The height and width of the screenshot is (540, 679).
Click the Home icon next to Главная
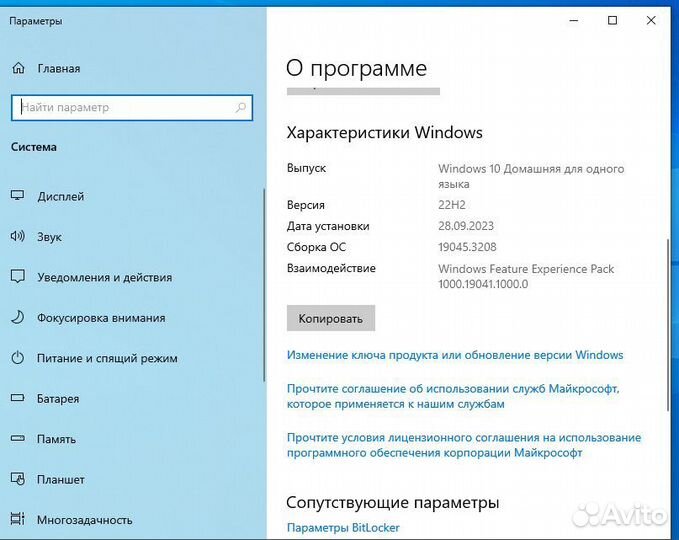coord(18,68)
